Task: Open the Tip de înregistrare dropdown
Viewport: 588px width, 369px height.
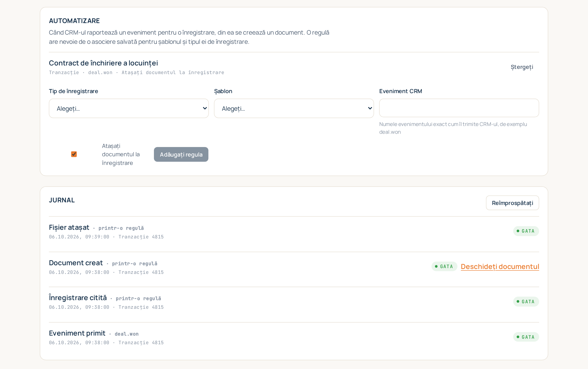Action: [x=129, y=108]
